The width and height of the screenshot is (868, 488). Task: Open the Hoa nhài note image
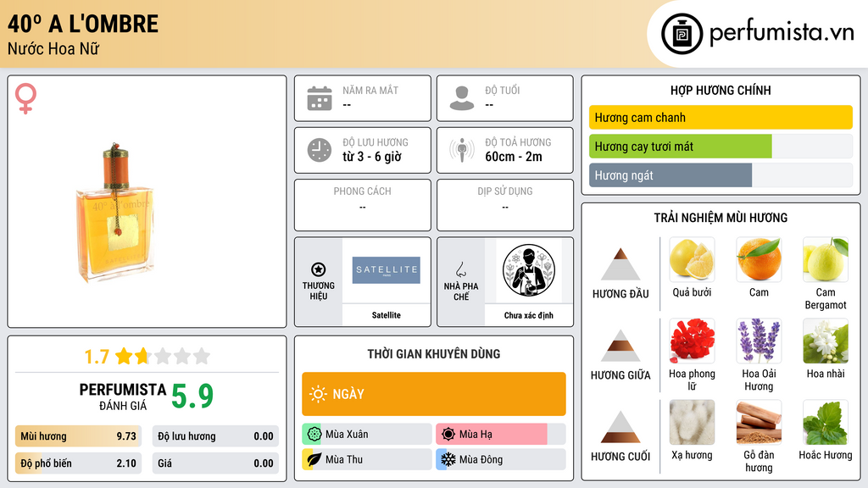826,341
